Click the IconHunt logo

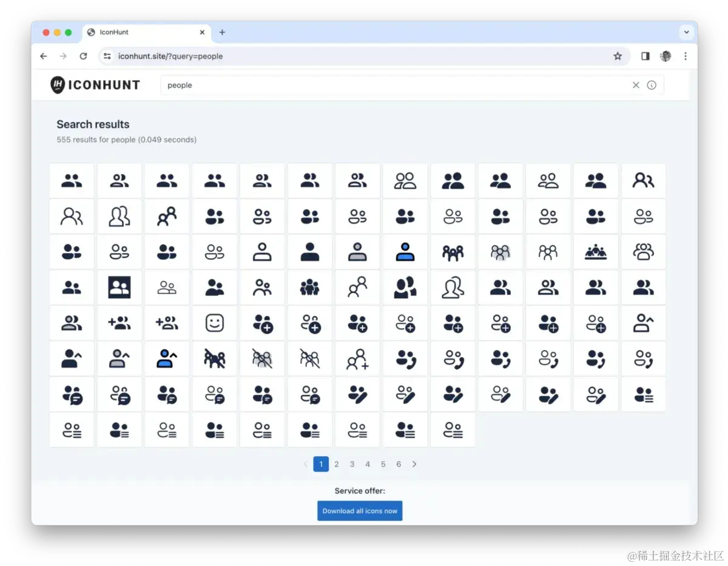[95, 85]
